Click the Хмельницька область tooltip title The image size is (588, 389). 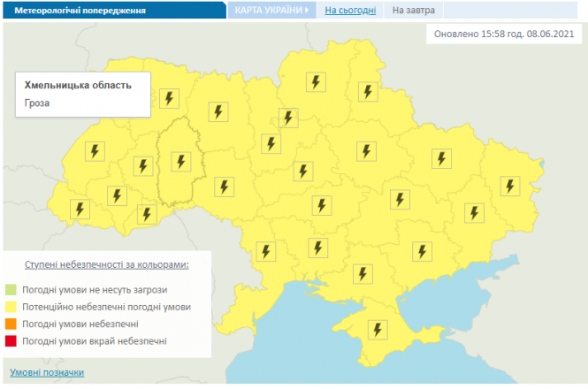coord(78,85)
